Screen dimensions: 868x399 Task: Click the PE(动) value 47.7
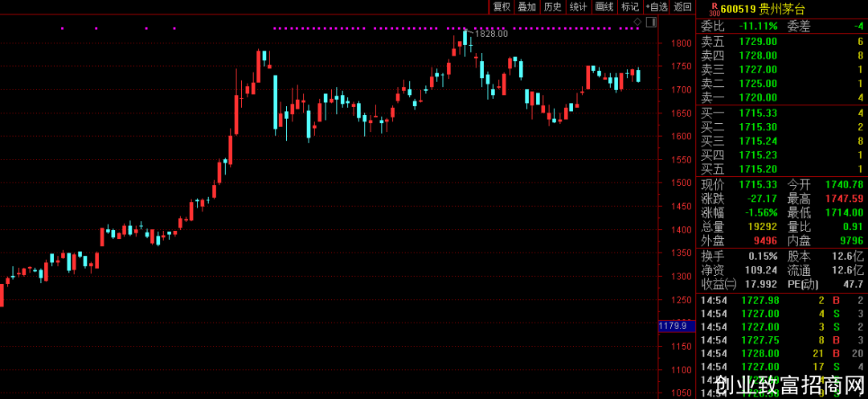point(853,285)
